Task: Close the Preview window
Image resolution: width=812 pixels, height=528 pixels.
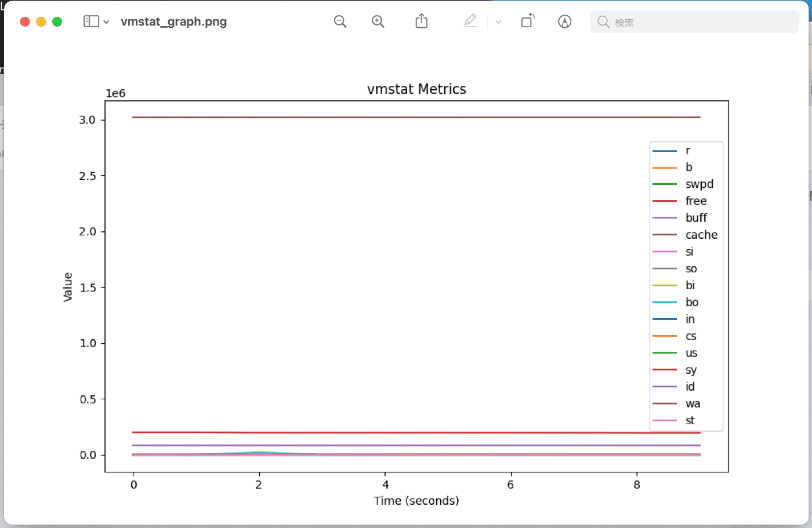Action: 25,21
